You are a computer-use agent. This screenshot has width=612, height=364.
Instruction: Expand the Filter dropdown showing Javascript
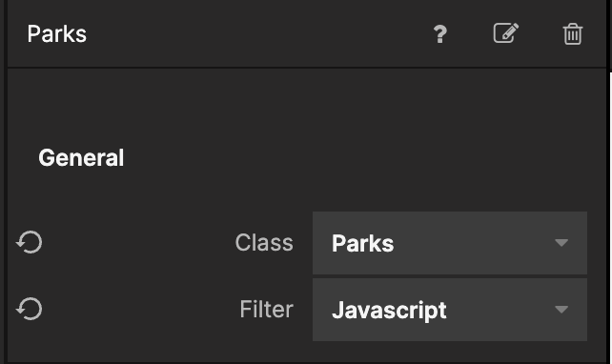tap(450, 310)
